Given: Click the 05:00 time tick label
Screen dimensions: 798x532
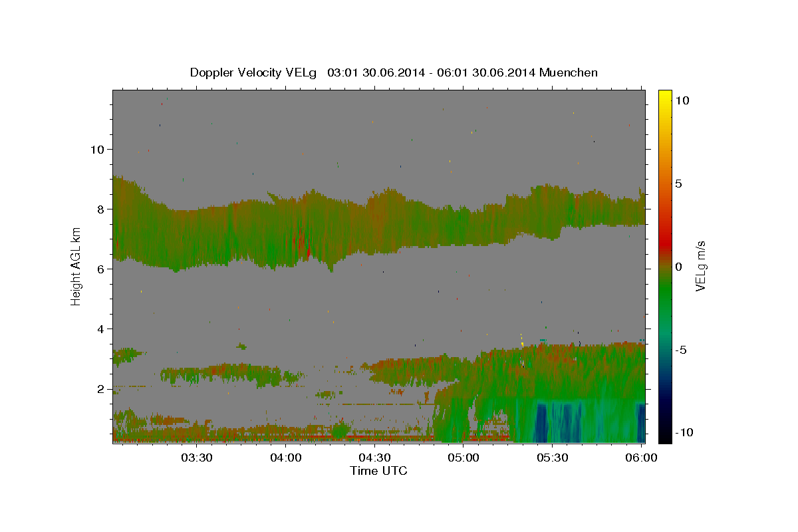Looking at the screenshot, I should click(464, 458).
